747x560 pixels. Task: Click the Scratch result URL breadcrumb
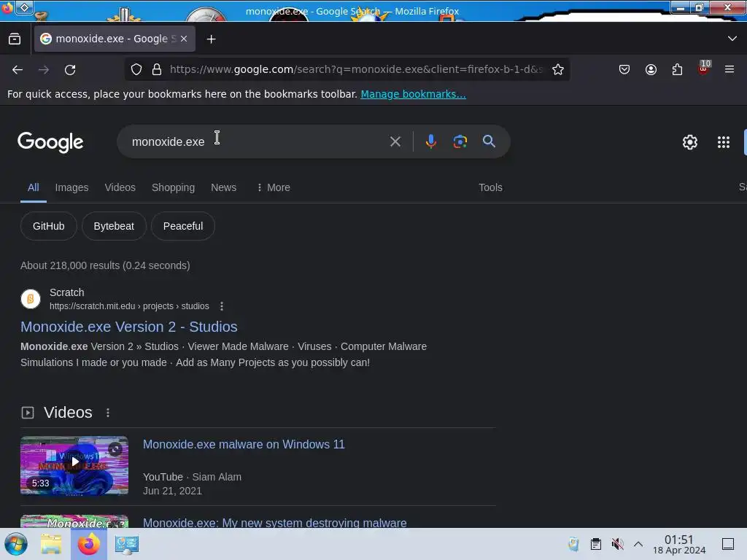[x=129, y=306]
